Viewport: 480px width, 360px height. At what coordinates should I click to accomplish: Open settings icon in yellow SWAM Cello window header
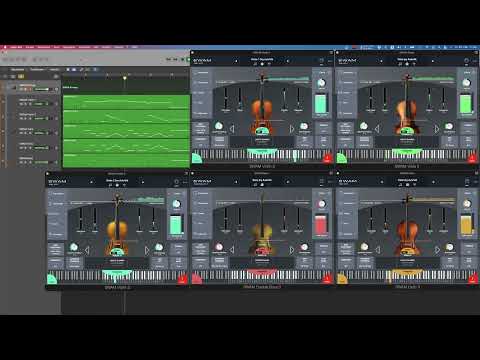click(467, 181)
